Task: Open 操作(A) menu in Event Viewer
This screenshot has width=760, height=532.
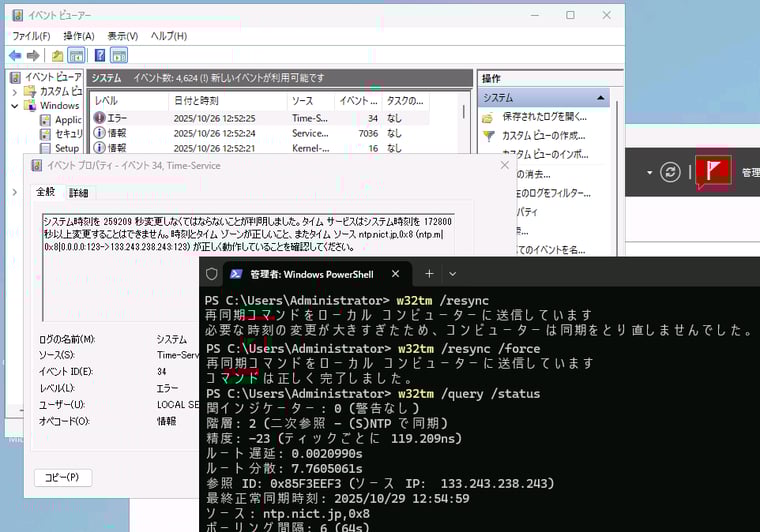Action: coord(79,36)
